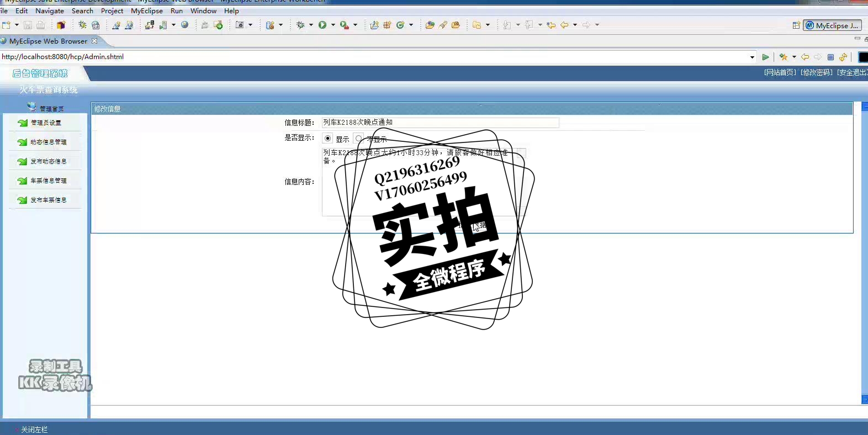Close the MyEclipse Web Browser tab
The height and width of the screenshot is (435, 868).
[94, 41]
